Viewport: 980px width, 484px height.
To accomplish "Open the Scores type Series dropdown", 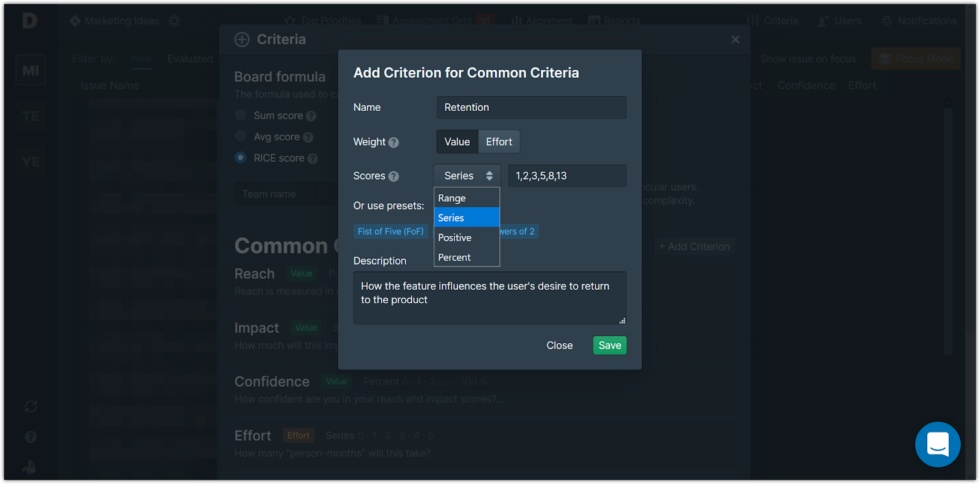I will (467, 176).
